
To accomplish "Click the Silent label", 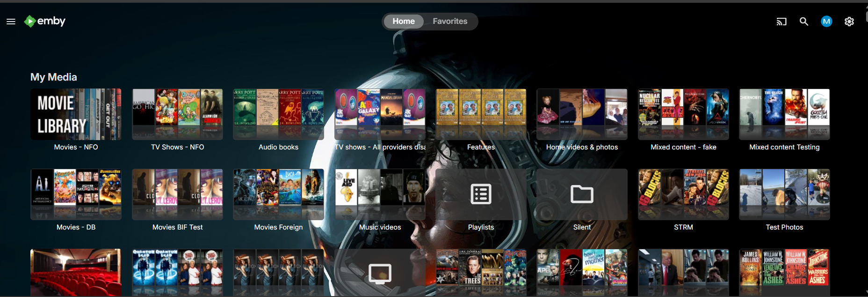I will 582,227.
